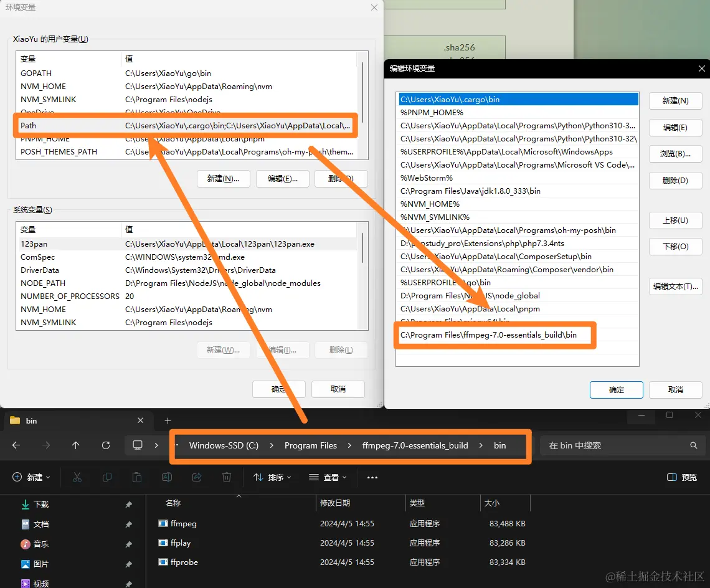Select the Path user variable row

[186, 125]
